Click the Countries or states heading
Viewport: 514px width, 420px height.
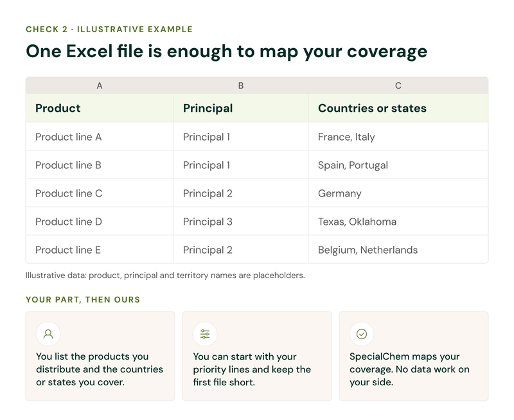coord(398,108)
